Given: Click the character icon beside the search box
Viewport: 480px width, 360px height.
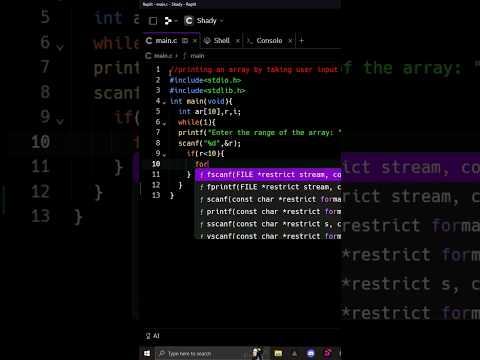Looking at the screenshot, I should [x=258, y=353].
